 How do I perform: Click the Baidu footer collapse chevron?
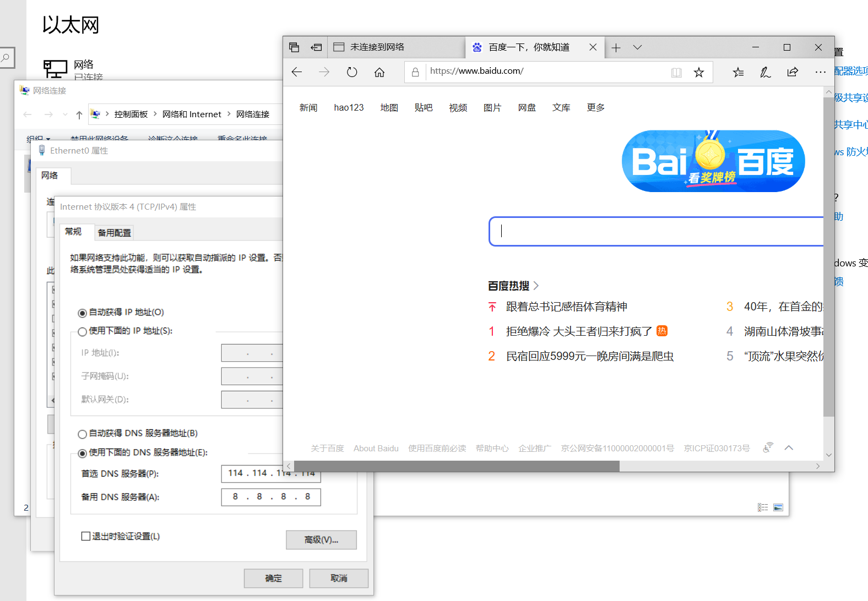click(789, 448)
